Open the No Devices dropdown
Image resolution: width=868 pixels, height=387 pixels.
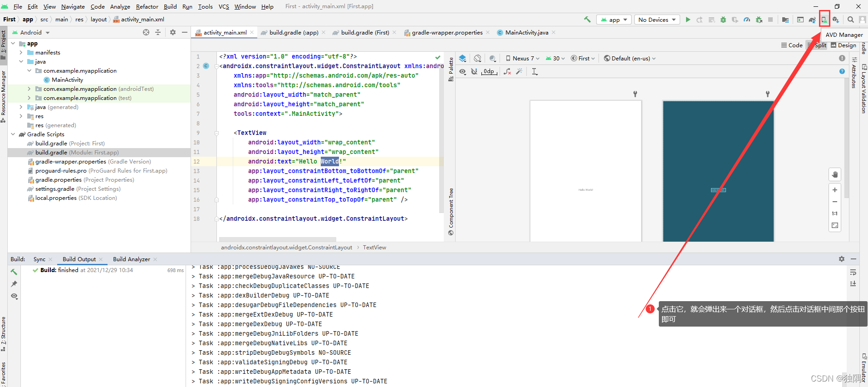click(657, 20)
